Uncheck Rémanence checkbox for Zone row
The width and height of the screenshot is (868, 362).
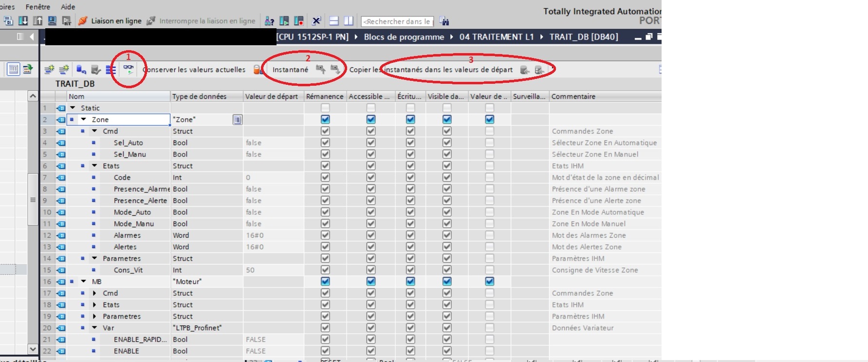click(x=325, y=119)
